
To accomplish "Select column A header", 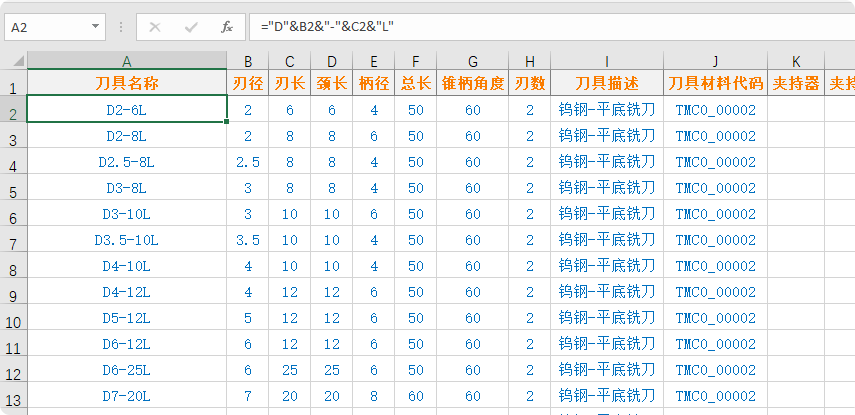I will 127,61.
